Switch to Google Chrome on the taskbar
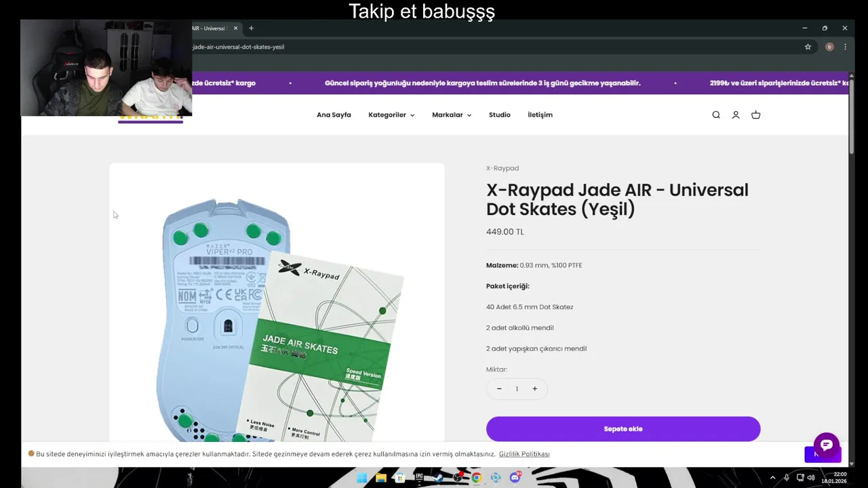The image size is (868, 488). pyautogui.click(x=477, y=477)
